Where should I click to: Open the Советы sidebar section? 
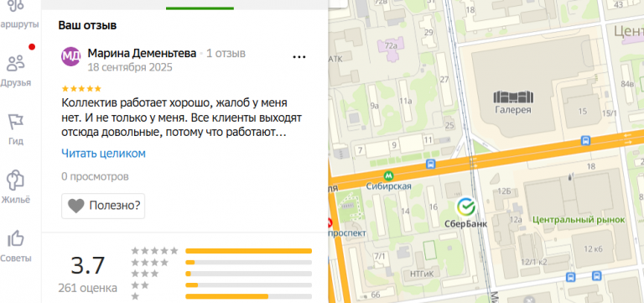(16, 246)
